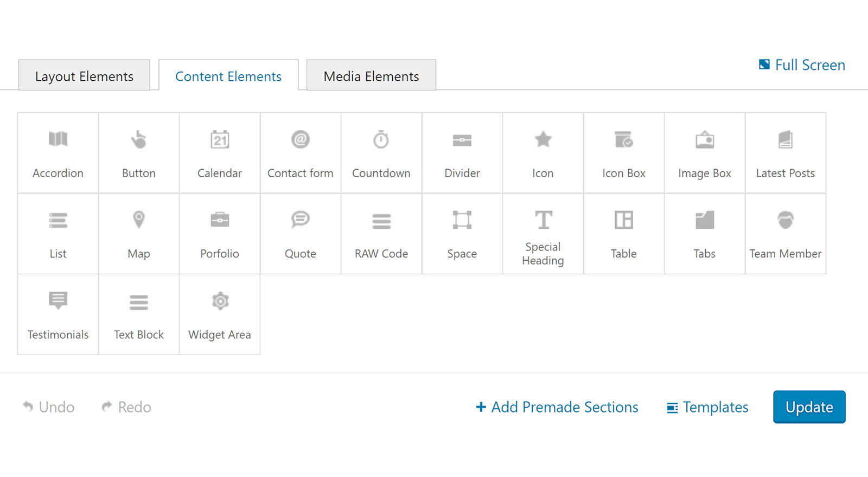Insert the Countdown timer element

pyautogui.click(x=381, y=153)
